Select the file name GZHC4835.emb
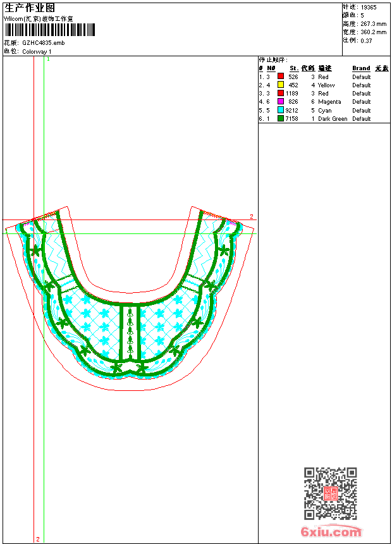The image size is (392, 544). (44, 43)
